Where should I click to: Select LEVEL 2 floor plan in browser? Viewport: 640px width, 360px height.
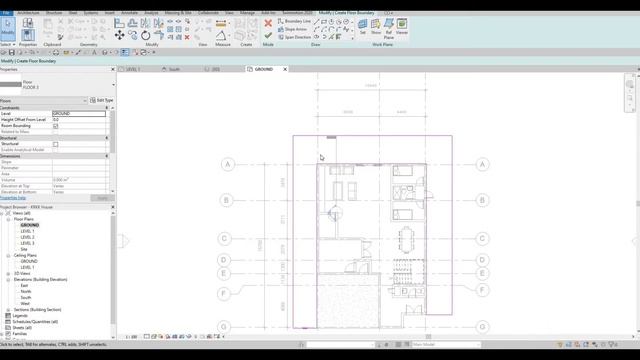click(27, 237)
